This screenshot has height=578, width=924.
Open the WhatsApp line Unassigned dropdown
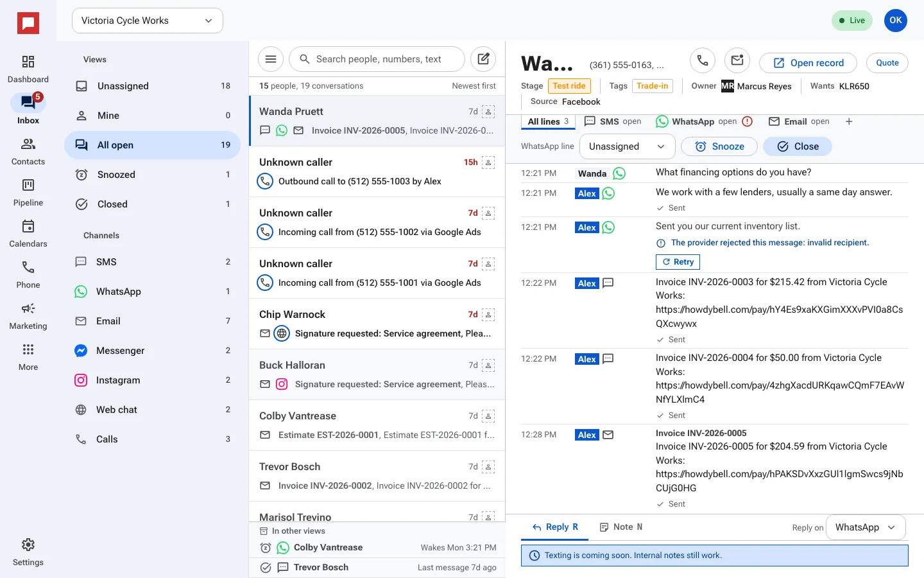coord(627,146)
